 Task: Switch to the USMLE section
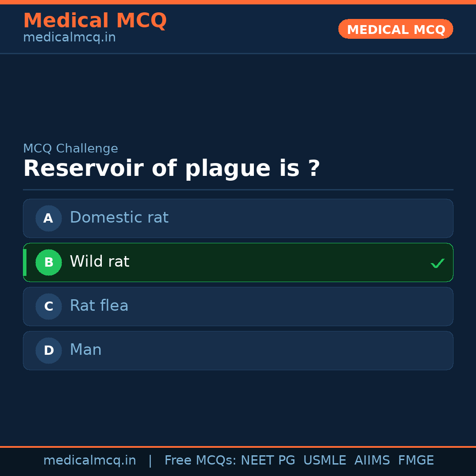click(x=325, y=460)
